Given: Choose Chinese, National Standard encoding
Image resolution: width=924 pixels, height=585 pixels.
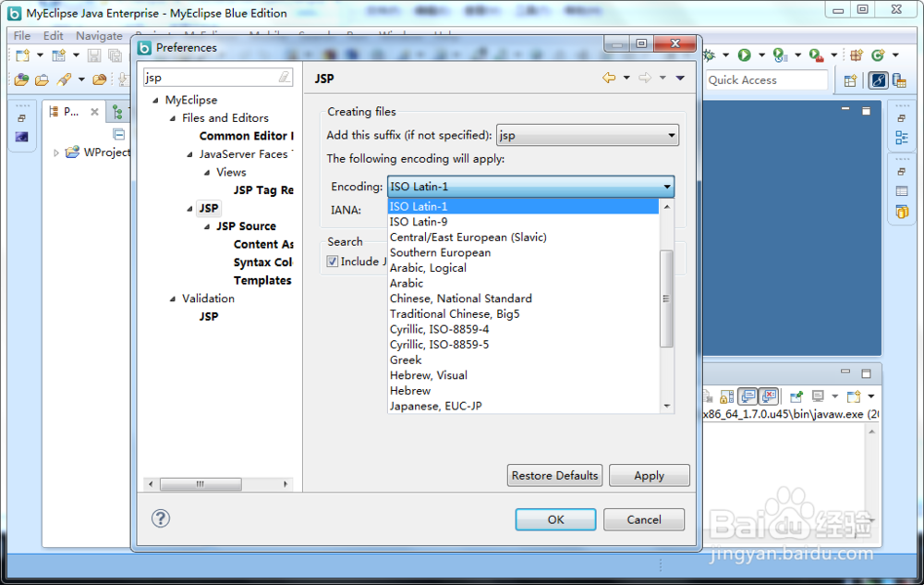Looking at the screenshot, I should click(523, 299).
